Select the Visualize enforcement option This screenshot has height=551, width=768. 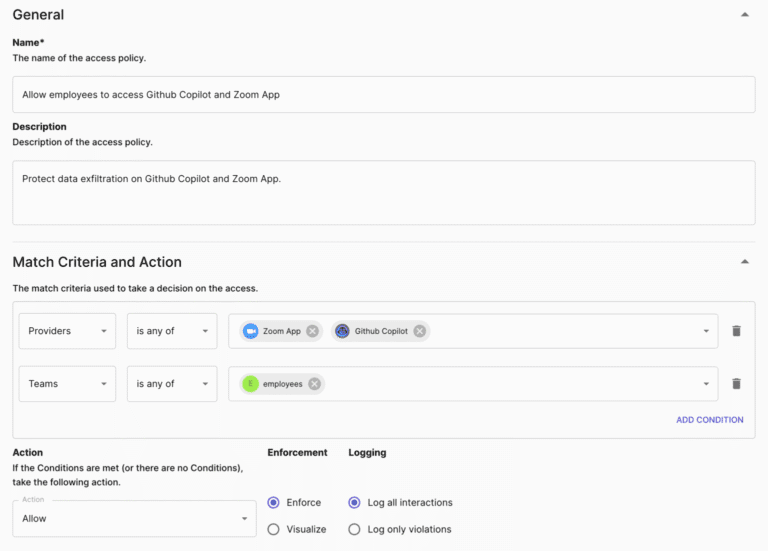click(x=274, y=529)
